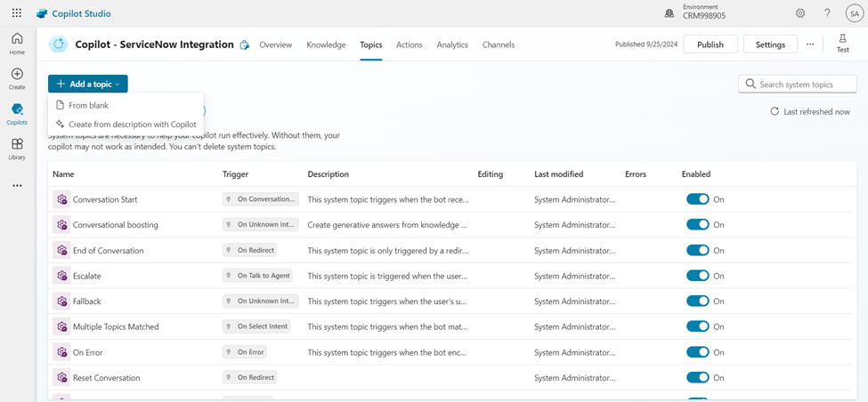Collapse the Add a topic dropdown

(88, 84)
